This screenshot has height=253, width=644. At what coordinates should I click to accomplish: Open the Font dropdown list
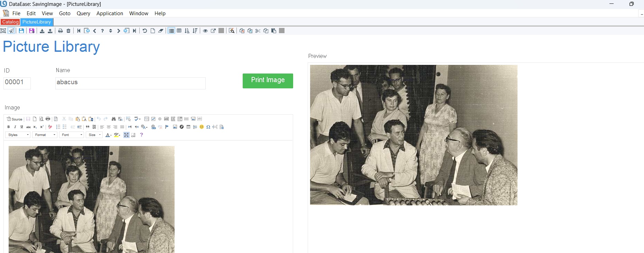click(x=72, y=135)
